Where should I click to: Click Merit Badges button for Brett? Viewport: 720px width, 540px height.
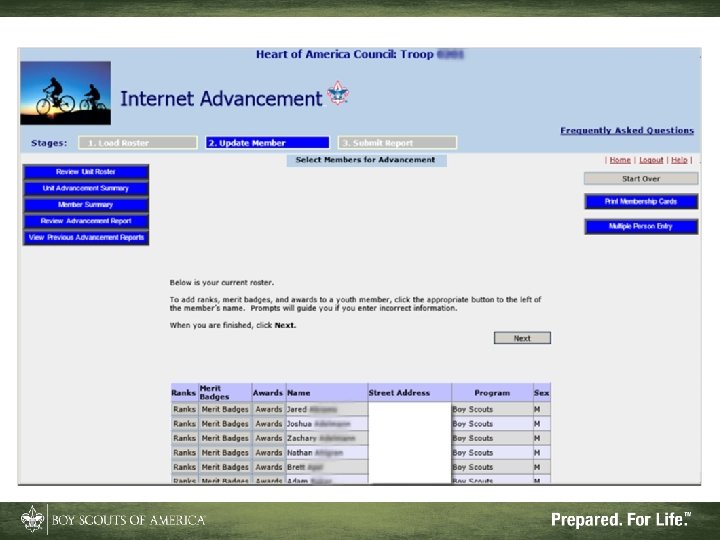[x=225, y=467]
